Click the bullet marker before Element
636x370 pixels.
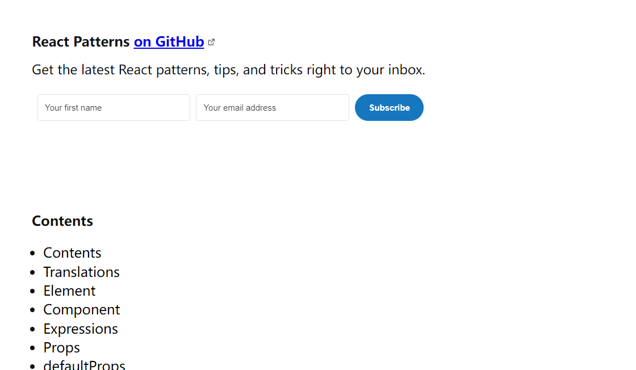pos(33,291)
